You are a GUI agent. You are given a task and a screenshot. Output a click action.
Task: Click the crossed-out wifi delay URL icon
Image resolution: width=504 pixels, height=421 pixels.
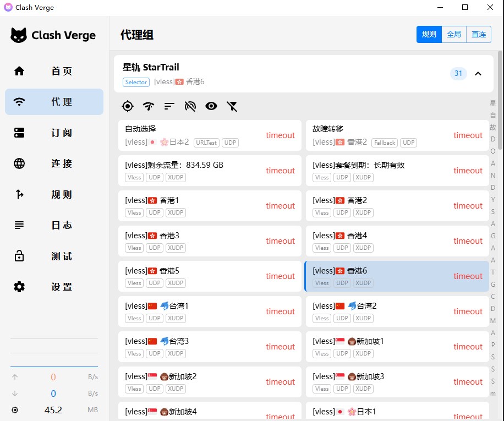190,106
